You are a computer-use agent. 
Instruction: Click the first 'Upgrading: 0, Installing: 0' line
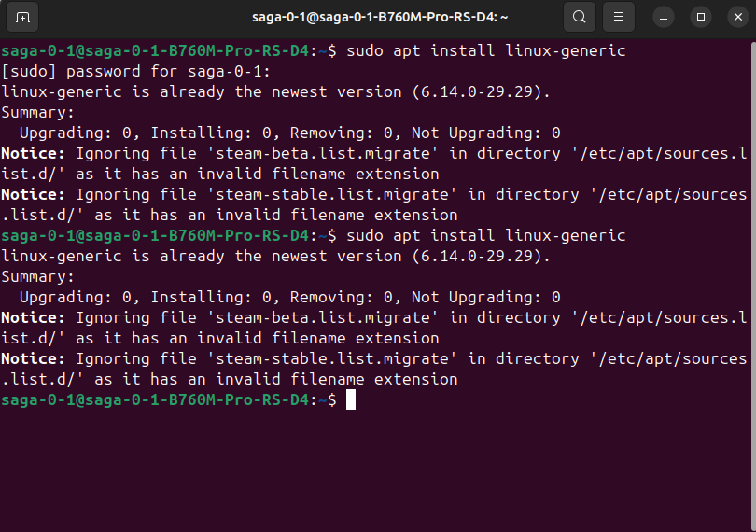point(289,133)
